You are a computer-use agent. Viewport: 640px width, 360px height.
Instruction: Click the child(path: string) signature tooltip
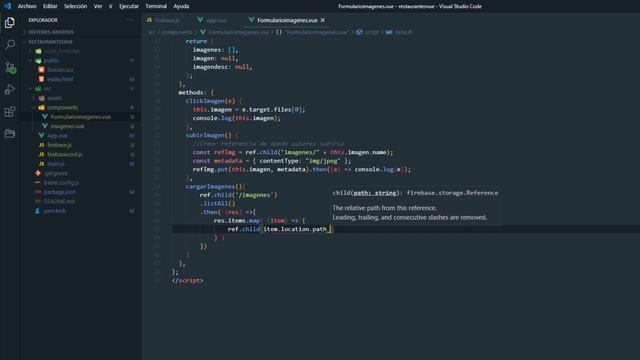point(415,193)
